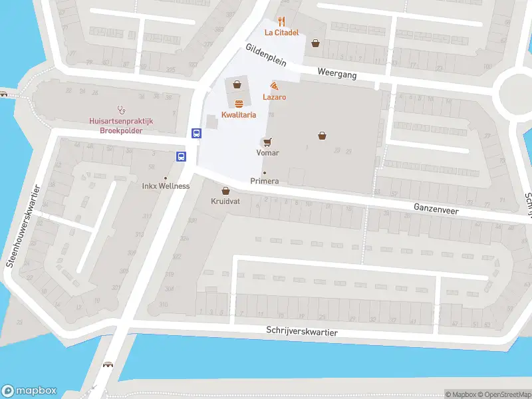The image size is (532, 399).
Task: Click the Lazaro pizza slice icon
Action: [x=275, y=86]
